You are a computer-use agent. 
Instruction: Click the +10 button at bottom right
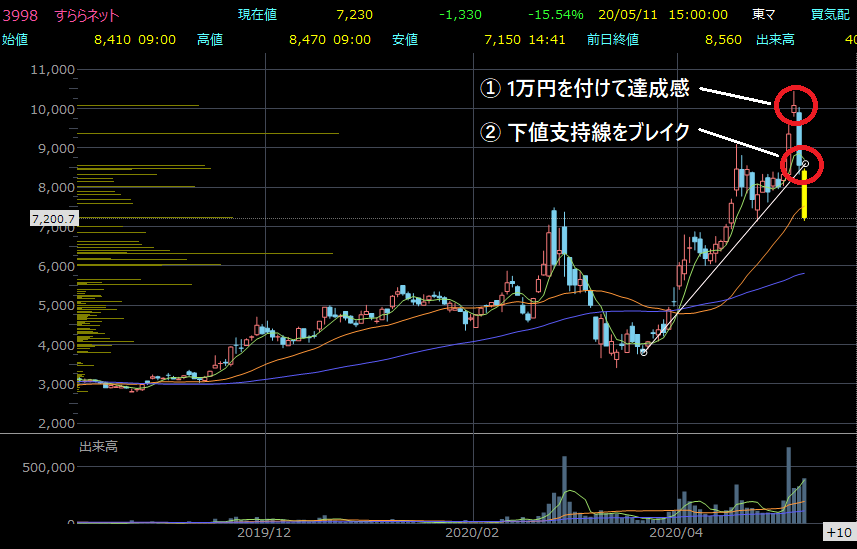[x=838, y=532]
